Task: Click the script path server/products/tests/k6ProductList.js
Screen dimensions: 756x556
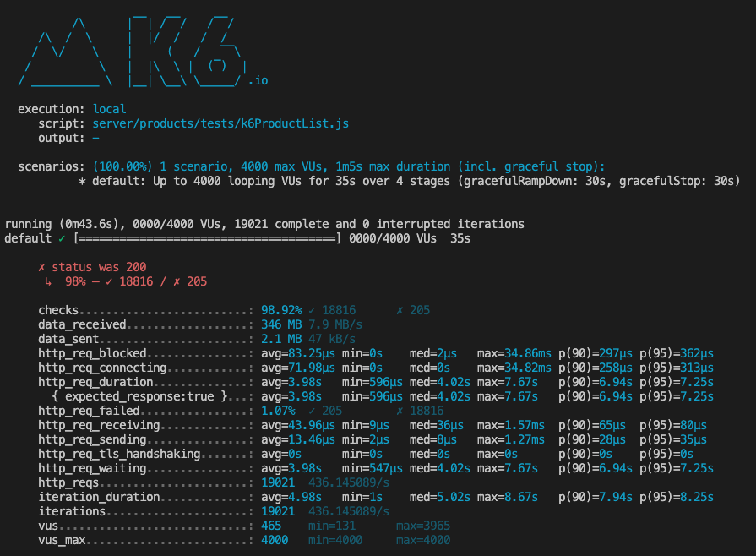Action: [220, 123]
